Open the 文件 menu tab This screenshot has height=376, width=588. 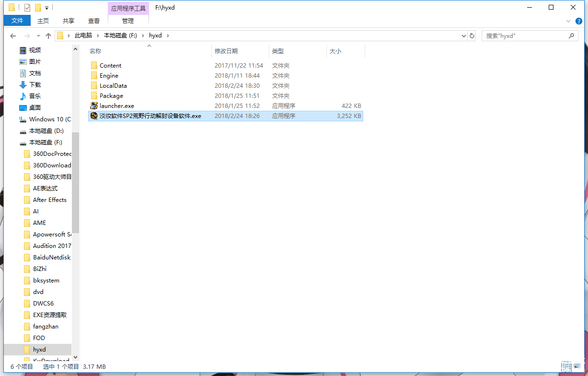[17, 21]
